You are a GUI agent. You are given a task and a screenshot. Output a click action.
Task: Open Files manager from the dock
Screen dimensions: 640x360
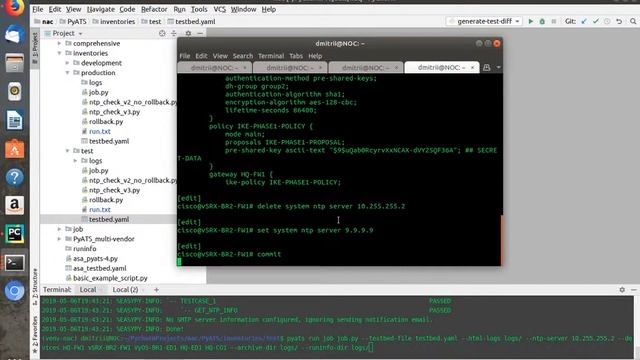(14, 63)
